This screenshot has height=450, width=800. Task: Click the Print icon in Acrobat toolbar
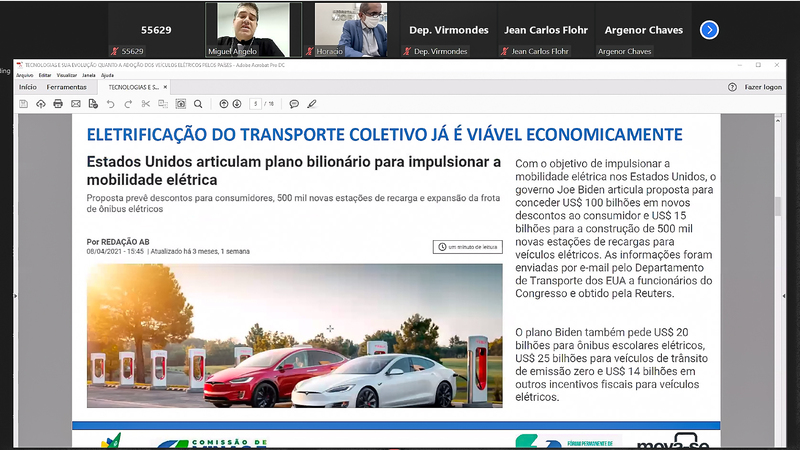point(58,103)
